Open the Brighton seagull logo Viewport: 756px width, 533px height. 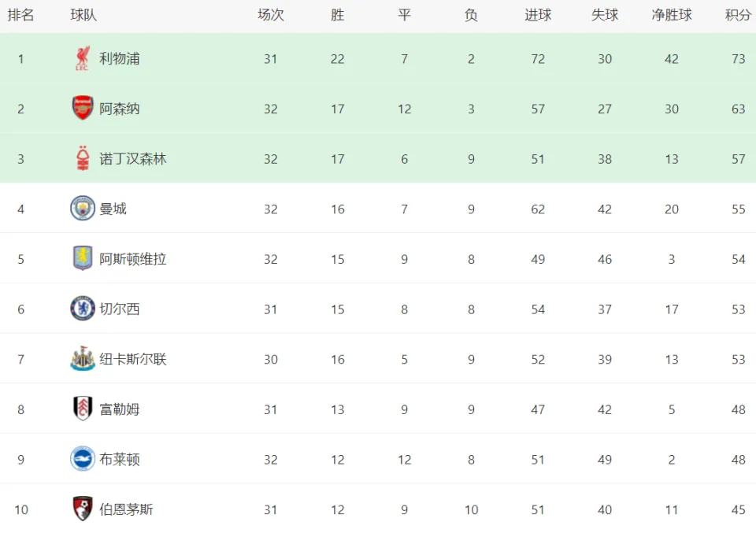83,459
